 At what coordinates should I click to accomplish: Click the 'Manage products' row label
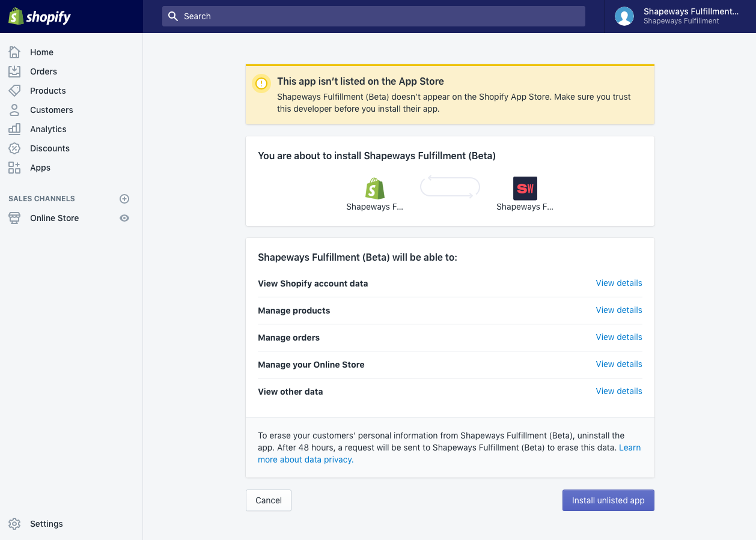294,311
